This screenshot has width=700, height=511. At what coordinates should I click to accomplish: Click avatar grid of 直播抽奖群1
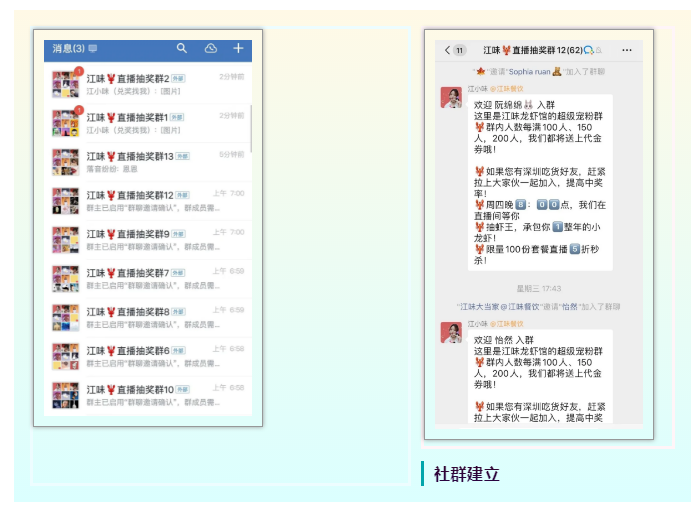[66, 123]
